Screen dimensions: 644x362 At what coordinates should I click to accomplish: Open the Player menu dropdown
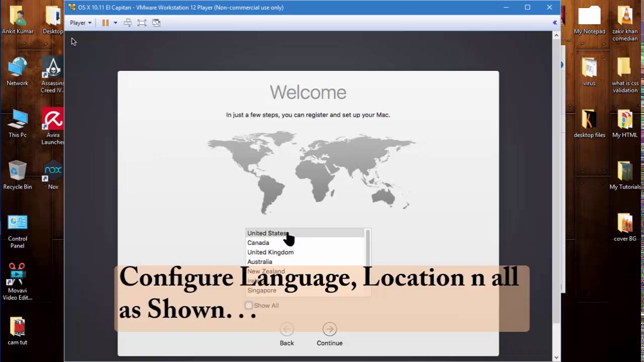[80, 23]
